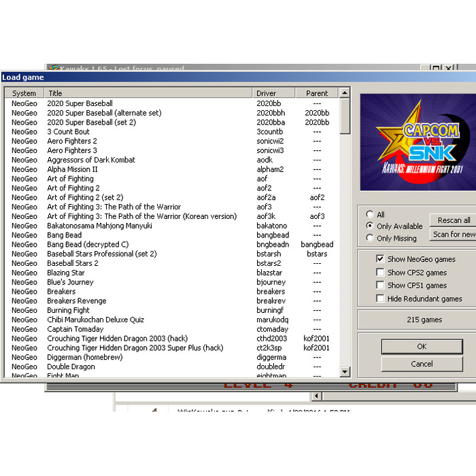Sort list by the Title column header

click(x=148, y=93)
